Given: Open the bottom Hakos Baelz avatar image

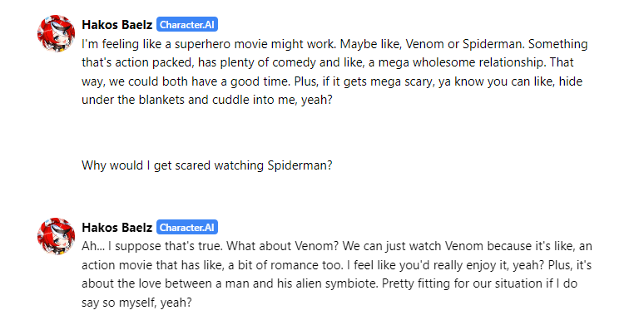Looking at the screenshot, I should pyautogui.click(x=57, y=236).
